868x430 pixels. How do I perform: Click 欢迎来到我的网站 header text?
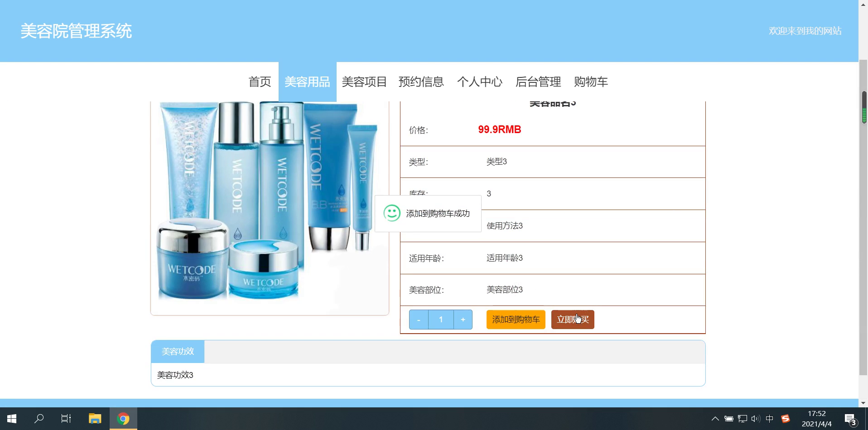pyautogui.click(x=805, y=31)
